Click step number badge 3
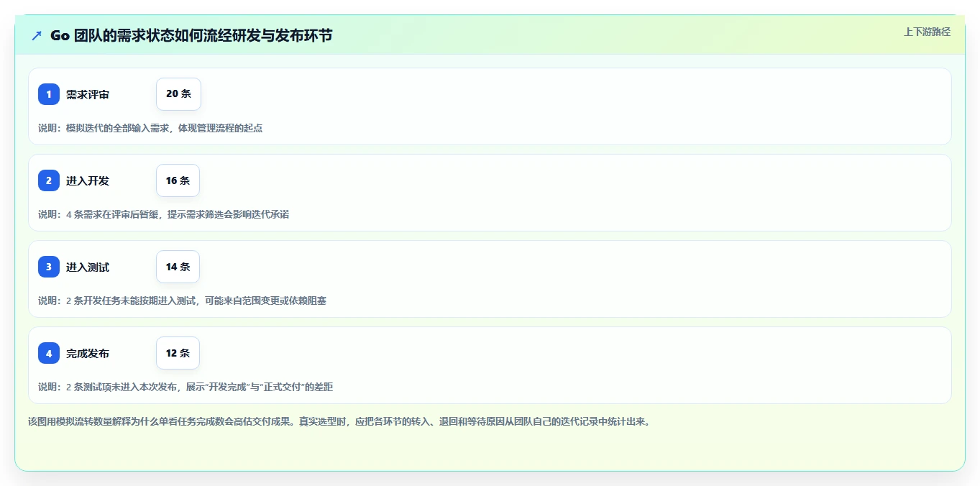Image resolution: width=980 pixels, height=486 pixels. click(49, 267)
